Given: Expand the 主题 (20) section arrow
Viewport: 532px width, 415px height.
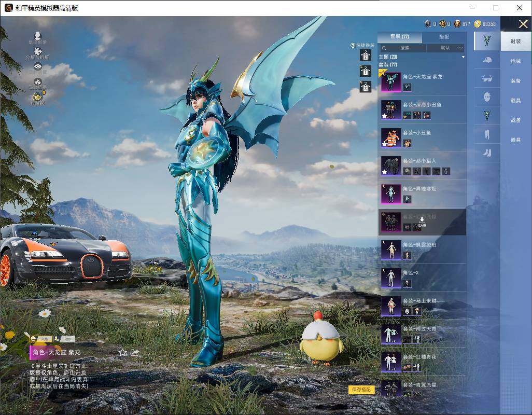Looking at the screenshot, I should [x=463, y=57].
